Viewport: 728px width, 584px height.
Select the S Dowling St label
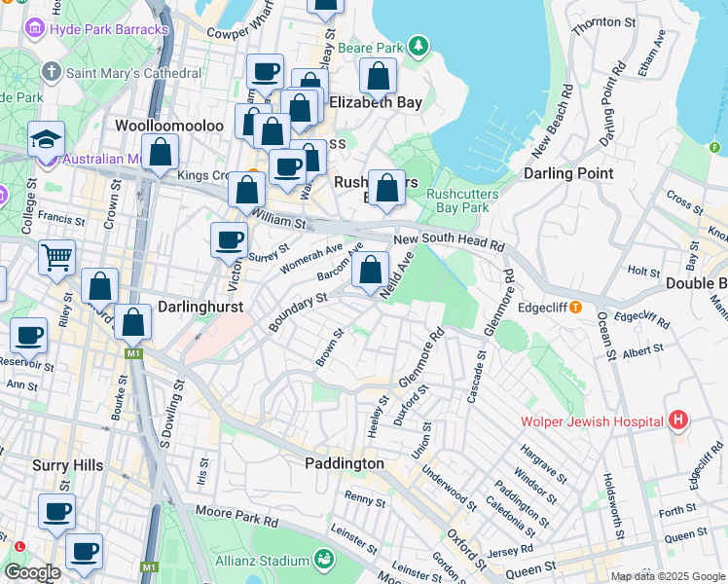(172, 414)
